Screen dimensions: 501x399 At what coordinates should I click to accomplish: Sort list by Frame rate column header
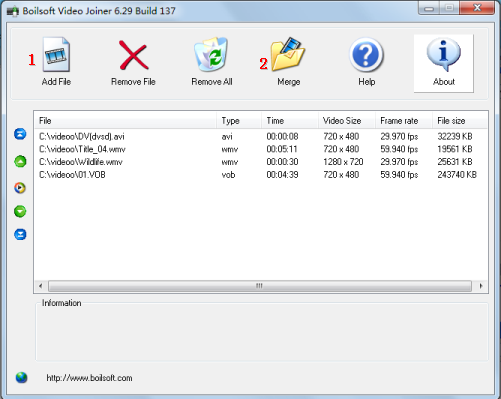404,121
